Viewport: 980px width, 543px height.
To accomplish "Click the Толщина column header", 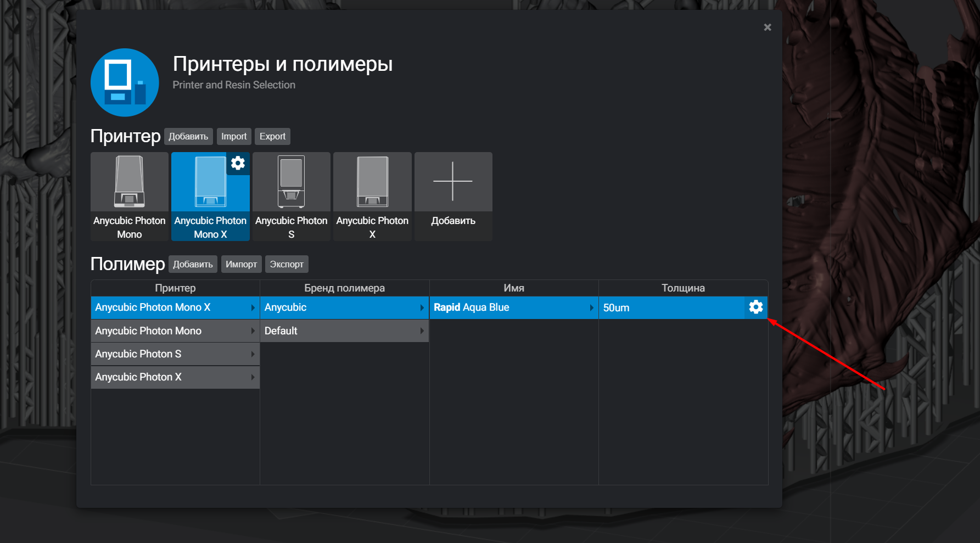I will [x=683, y=288].
